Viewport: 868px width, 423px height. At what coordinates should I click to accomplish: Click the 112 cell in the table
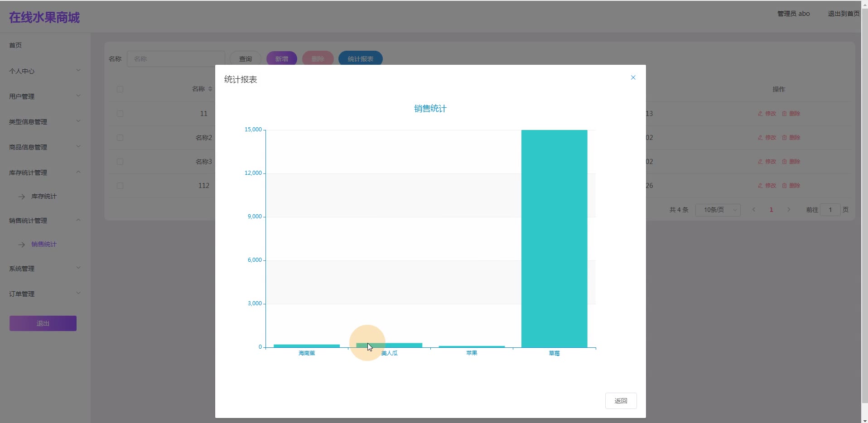pyautogui.click(x=204, y=186)
